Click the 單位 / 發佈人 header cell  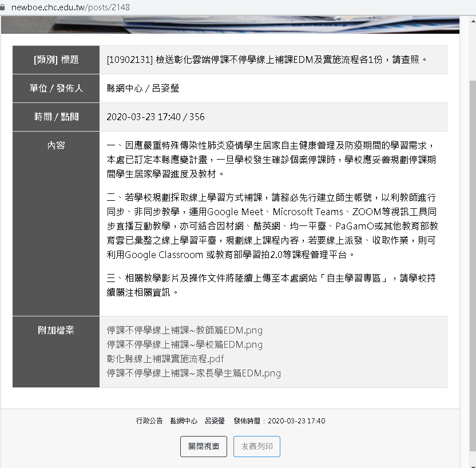point(56,88)
